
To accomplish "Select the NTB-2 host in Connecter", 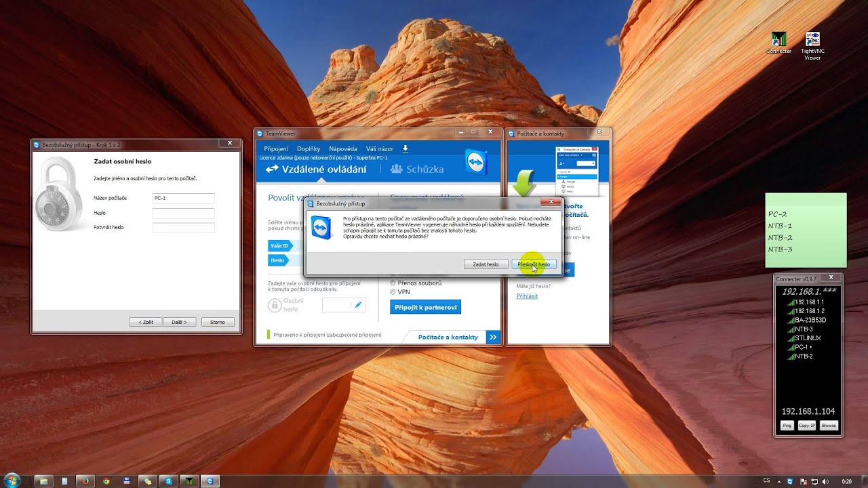I will (800, 356).
